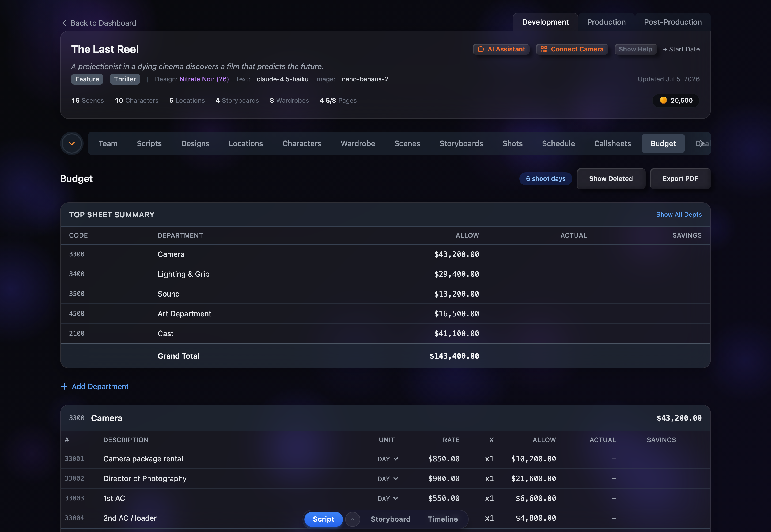
Task: Select the Budget section tab
Action: pyautogui.click(x=663, y=143)
